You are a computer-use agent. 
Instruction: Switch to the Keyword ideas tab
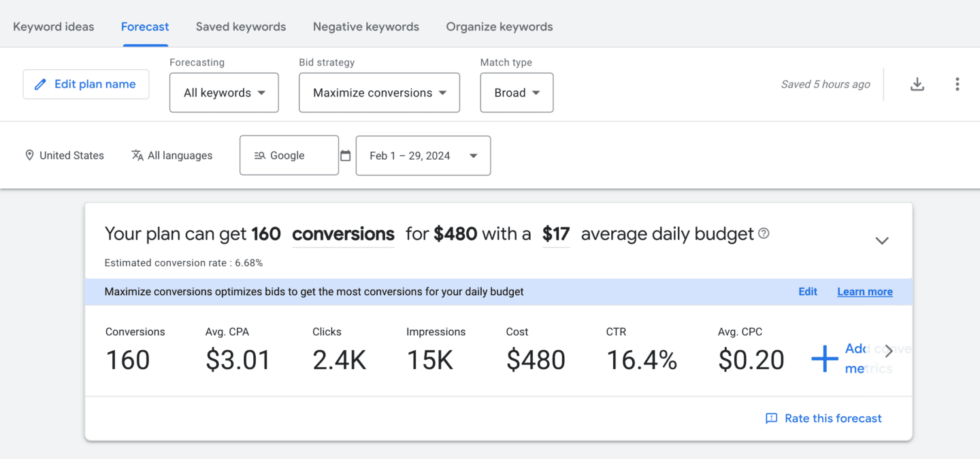(53, 27)
